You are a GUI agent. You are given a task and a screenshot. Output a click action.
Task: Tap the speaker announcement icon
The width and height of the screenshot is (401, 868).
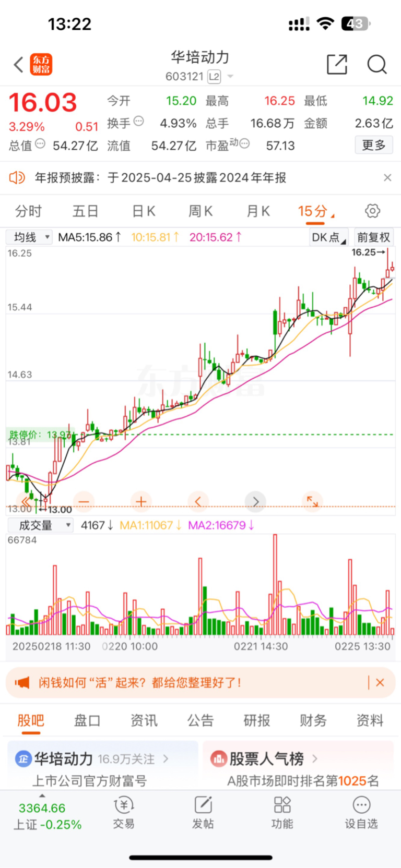pos(17,178)
